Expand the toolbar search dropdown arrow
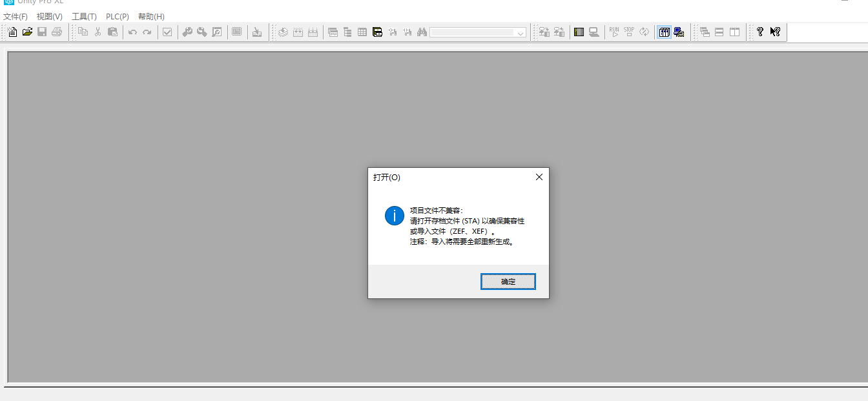Viewport: 868px width, 401px height. coord(521,32)
